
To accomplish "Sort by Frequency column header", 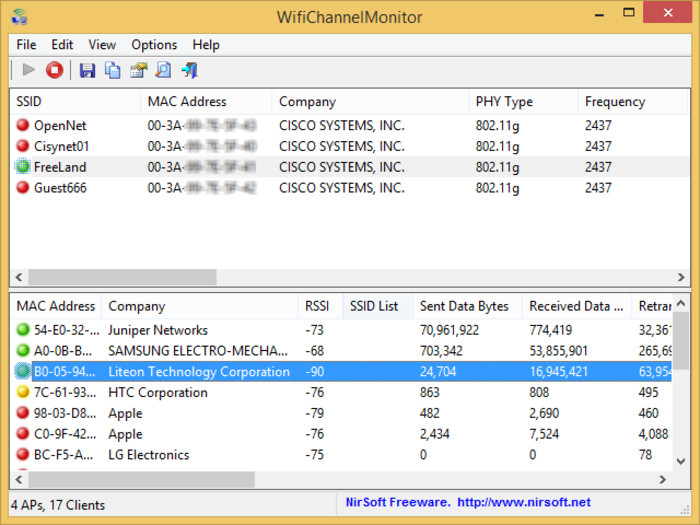I will pyautogui.click(x=633, y=102).
